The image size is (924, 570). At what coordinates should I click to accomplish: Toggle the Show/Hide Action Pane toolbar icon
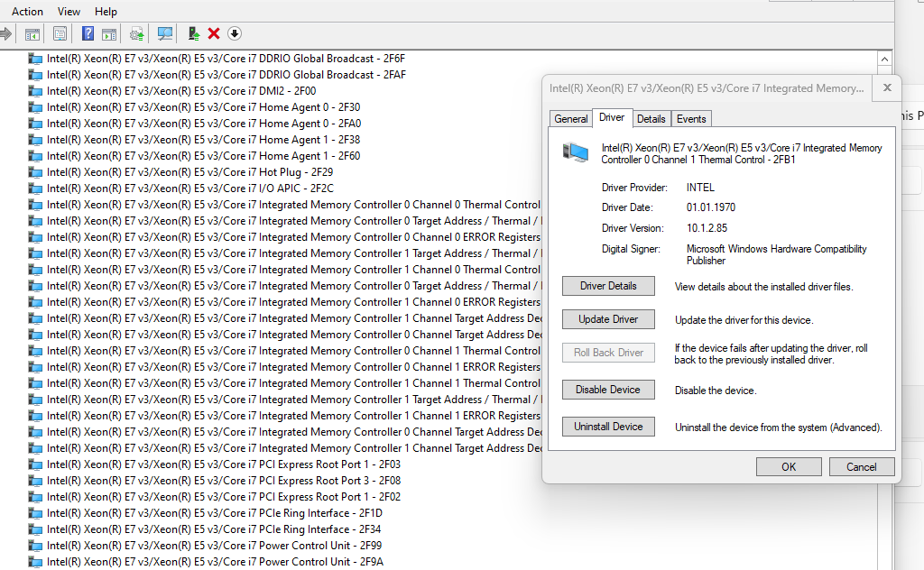pos(109,34)
